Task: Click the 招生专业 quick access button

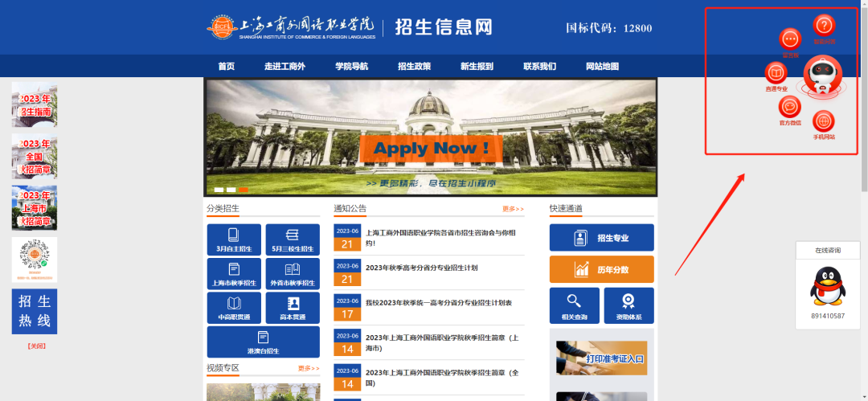Action: click(x=602, y=238)
